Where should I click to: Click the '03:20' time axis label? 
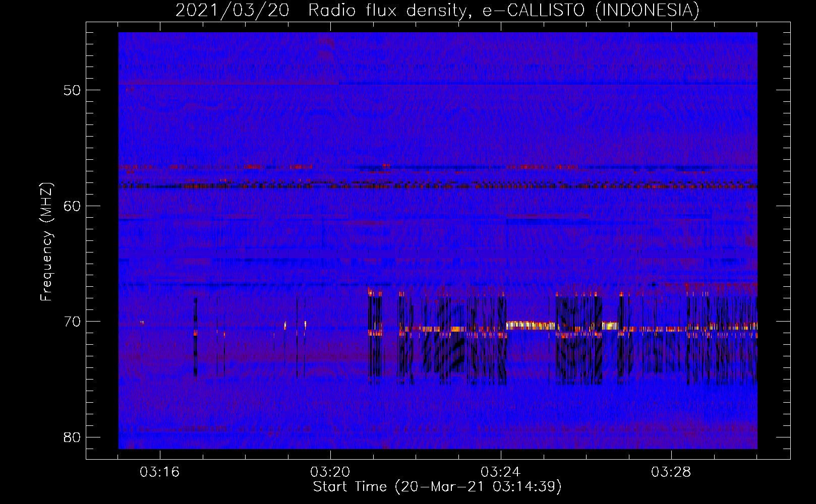coord(330,472)
